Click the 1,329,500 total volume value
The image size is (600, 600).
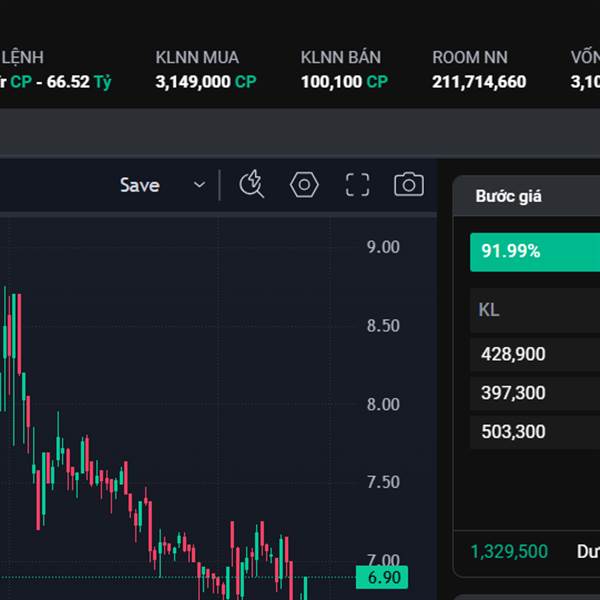pyautogui.click(x=509, y=551)
